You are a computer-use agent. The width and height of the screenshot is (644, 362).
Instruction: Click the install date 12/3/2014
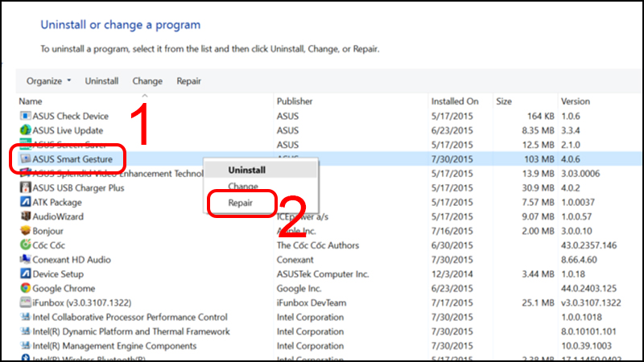coord(452,274)
